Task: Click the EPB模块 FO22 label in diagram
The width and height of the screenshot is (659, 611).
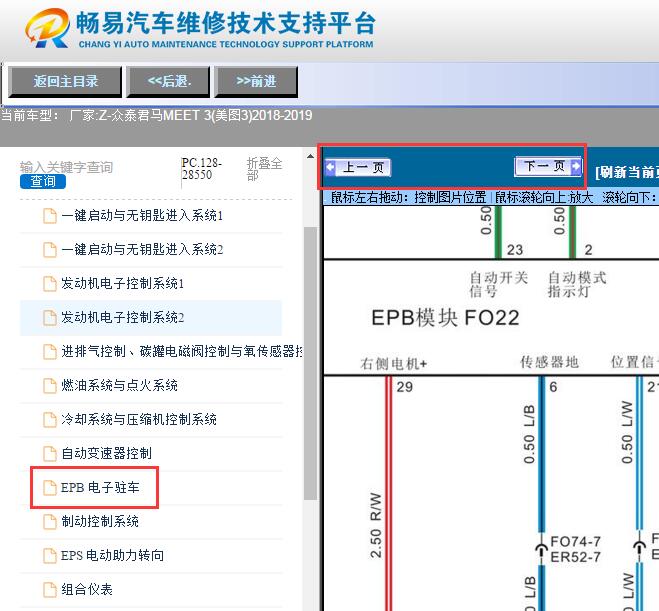Action: 445,318
